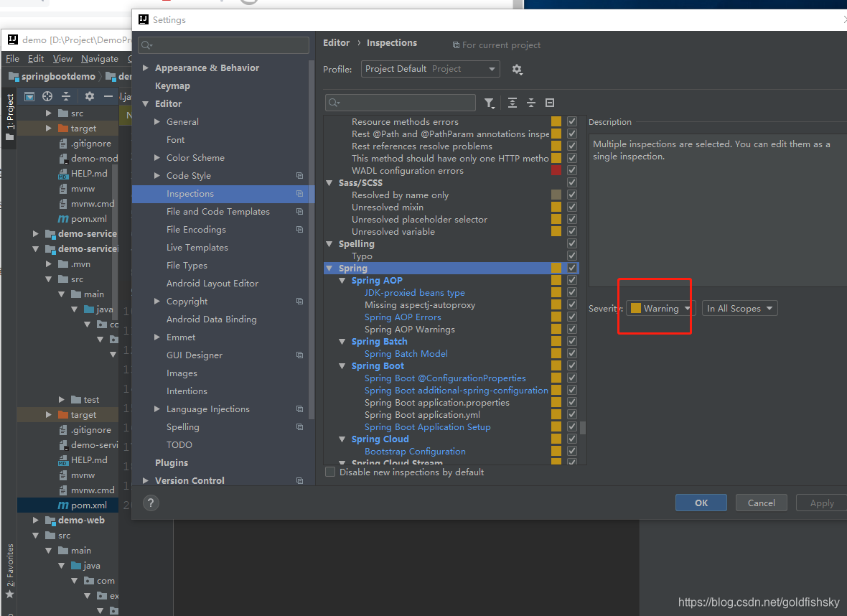Click the Apply button
Screen dimensions: 847x616
tap(821, 503)
